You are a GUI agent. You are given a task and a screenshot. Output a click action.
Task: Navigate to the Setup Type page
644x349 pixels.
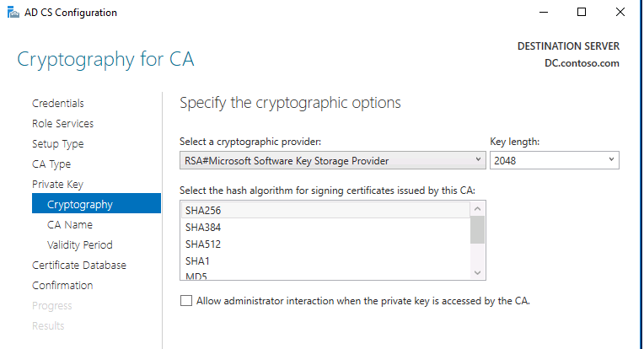(x=57, y=144)
